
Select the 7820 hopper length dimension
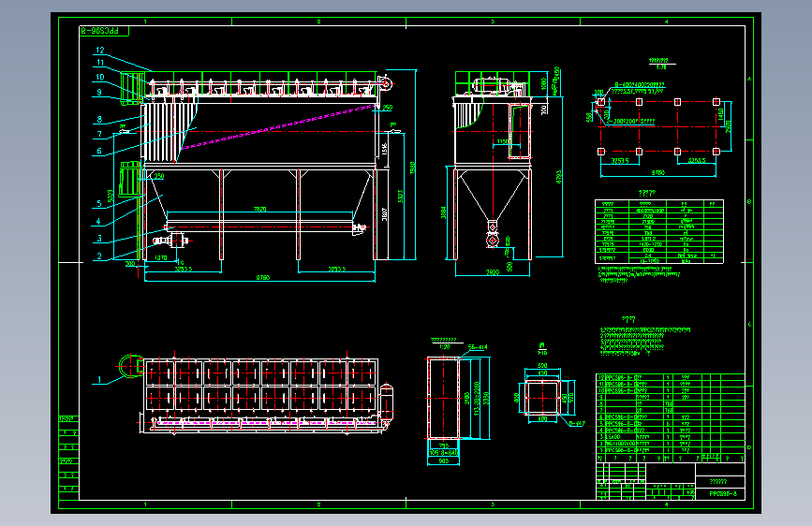coord(260,209)
